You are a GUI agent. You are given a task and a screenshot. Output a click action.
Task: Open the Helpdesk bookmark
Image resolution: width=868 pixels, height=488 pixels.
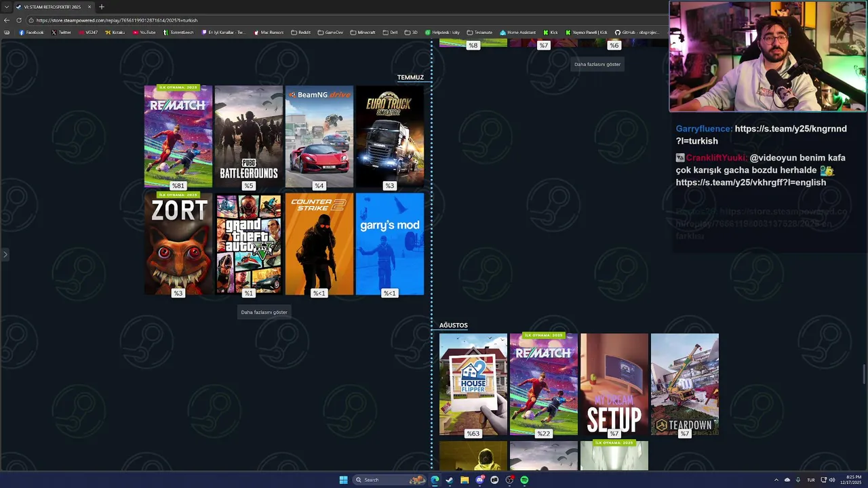click(x=442, y=33)
